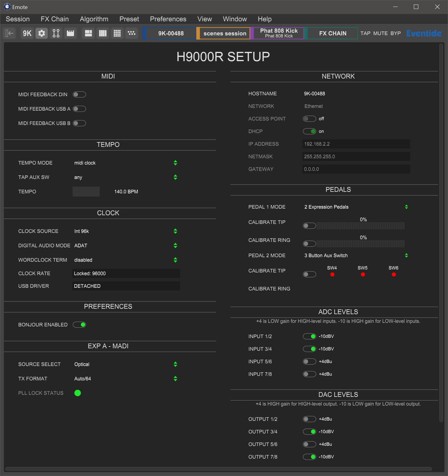Click the scenes session button
The height and width of the screenshot is (476, 448).
(224, 33)
